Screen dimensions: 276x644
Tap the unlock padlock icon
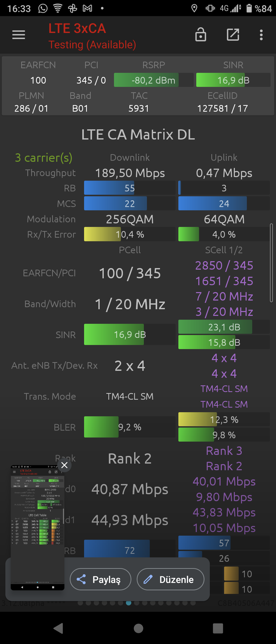201,34
